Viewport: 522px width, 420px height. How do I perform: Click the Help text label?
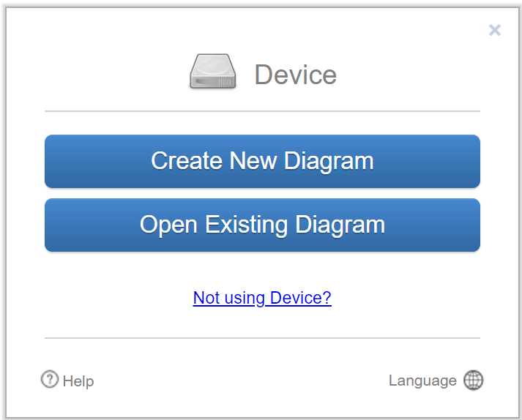click(x=78, y=381)
